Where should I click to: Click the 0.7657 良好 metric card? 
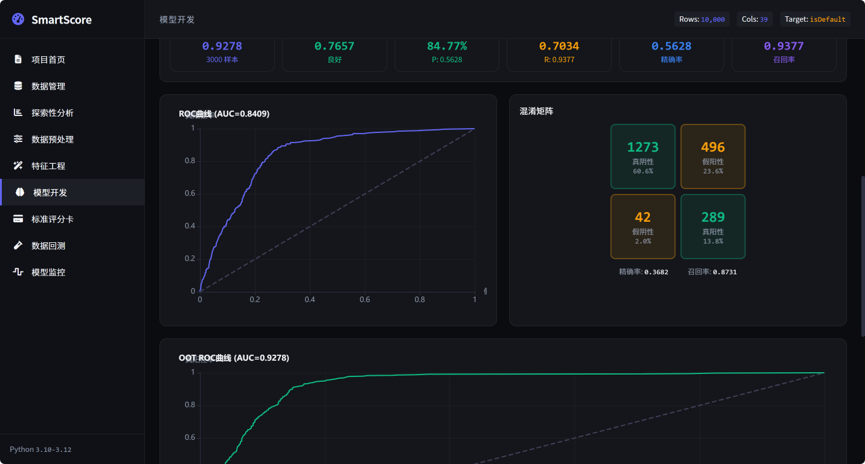tap(334, 55)
